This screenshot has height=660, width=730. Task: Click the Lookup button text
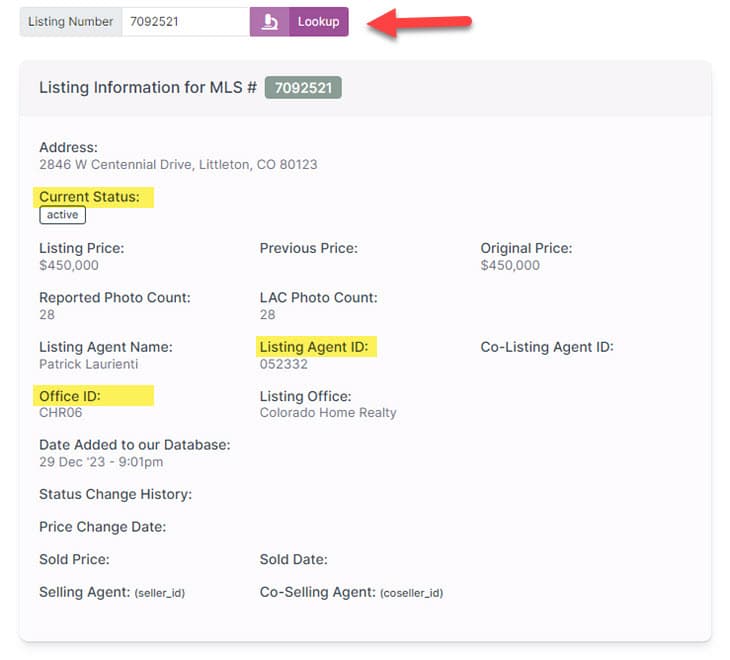(x=318, y=22)
